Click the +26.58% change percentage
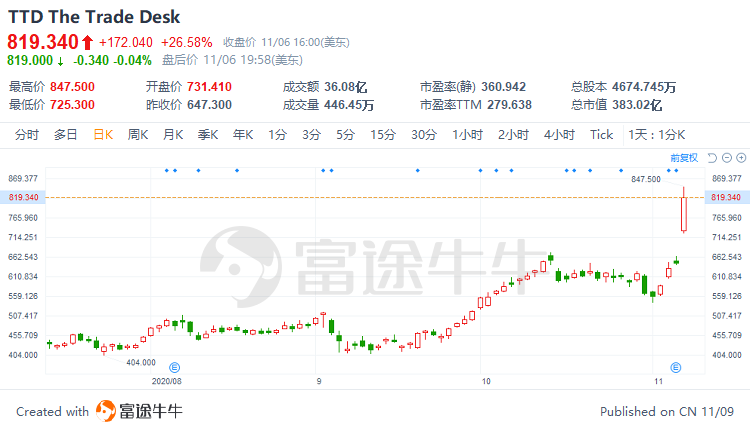The image size is (750, 432). [x=187, y=43]
